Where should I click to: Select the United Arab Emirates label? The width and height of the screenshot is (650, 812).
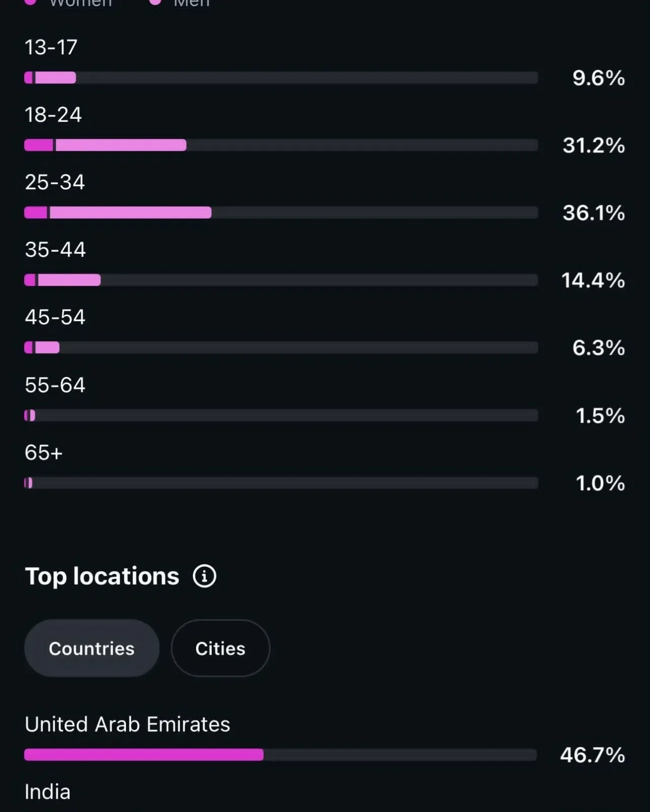click(127, 724)
